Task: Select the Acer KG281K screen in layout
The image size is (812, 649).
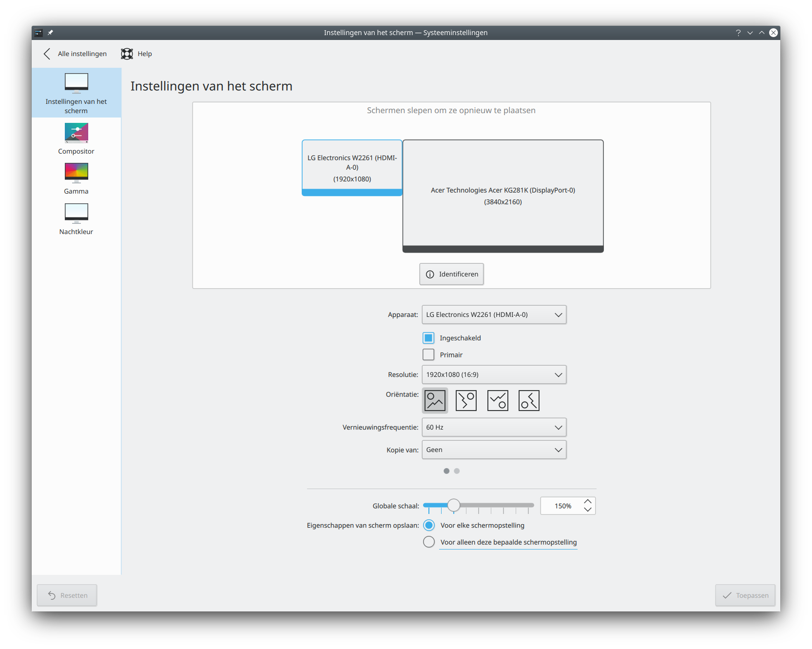Action: click(503, 196)
